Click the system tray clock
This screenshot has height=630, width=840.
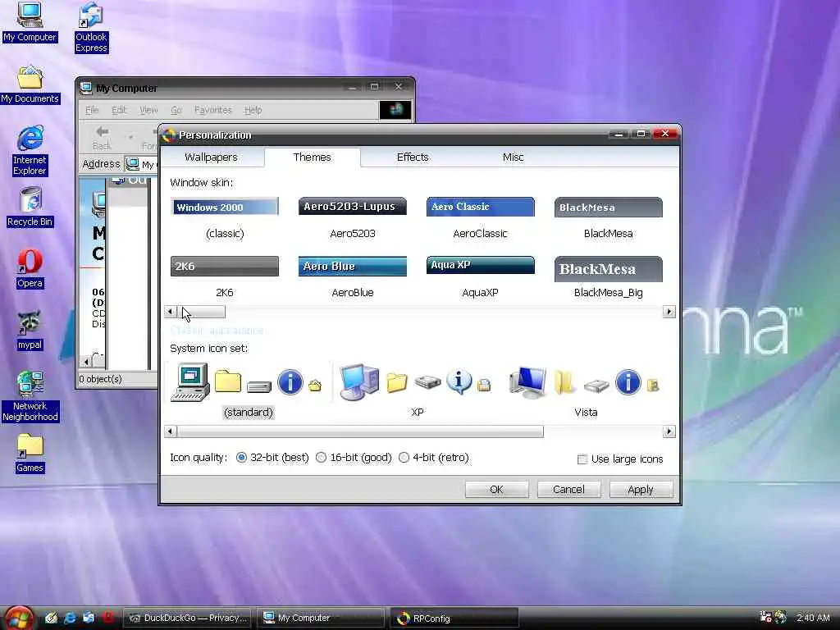click(813, 618)
